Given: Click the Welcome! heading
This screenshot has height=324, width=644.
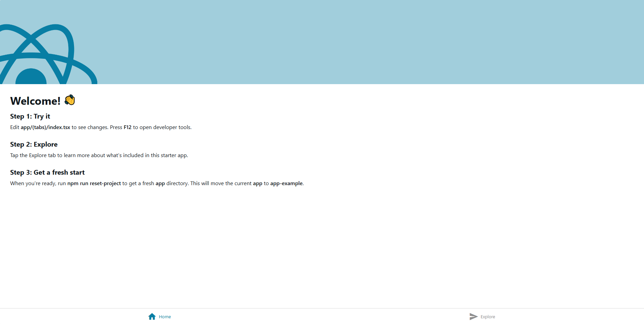Looking at the screenshot, I should pyautogui.click(x=35, y=101).
